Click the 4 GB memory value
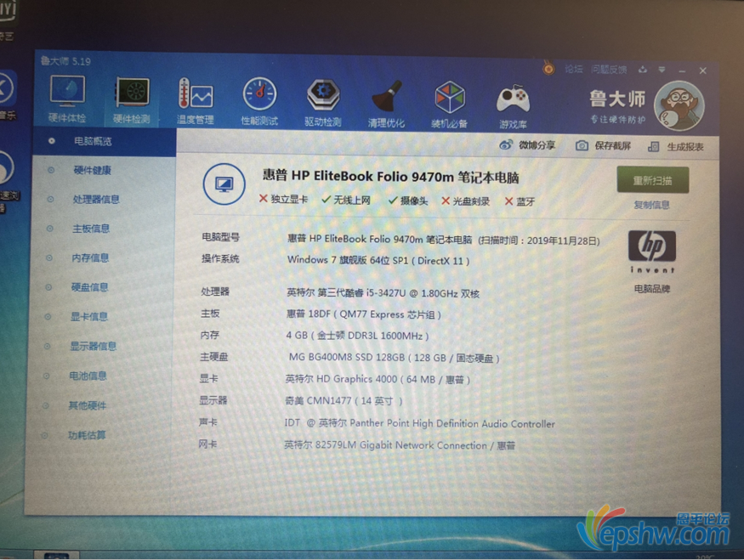 pyautogui.click(x=357, y=336)
